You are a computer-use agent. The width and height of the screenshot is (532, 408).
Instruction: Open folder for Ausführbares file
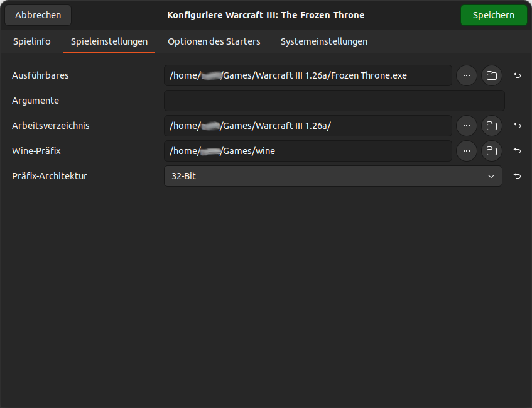tap(492, 75)
